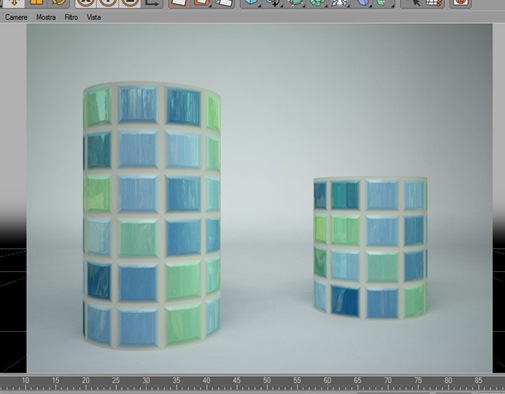The height and width of the screenshot is (394, 505).
Task: Open the Camere menu
Action: tap(16, 17)
